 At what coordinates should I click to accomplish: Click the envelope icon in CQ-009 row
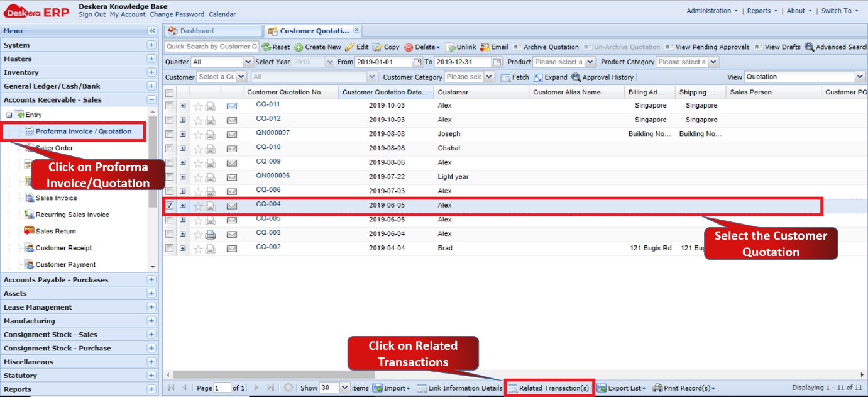(232, 163)
